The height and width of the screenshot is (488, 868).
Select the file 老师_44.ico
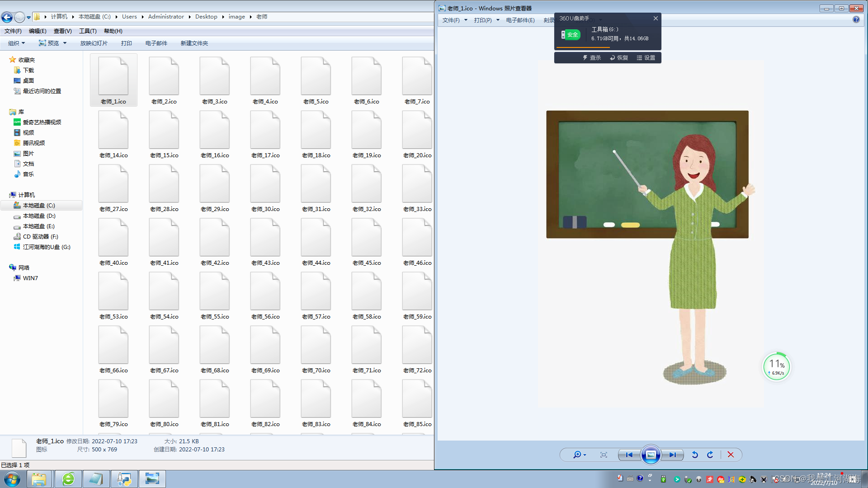pyautogui.click(x=316, y=242)
